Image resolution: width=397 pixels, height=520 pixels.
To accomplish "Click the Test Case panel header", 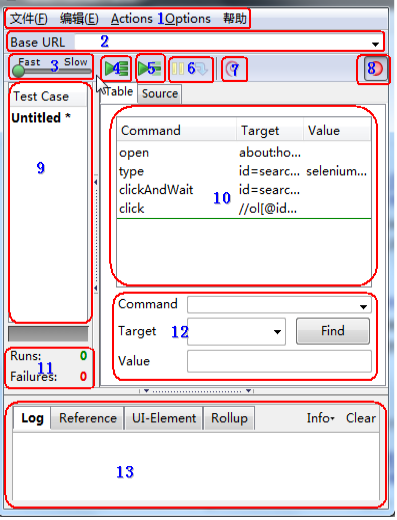I will [49, 97].
